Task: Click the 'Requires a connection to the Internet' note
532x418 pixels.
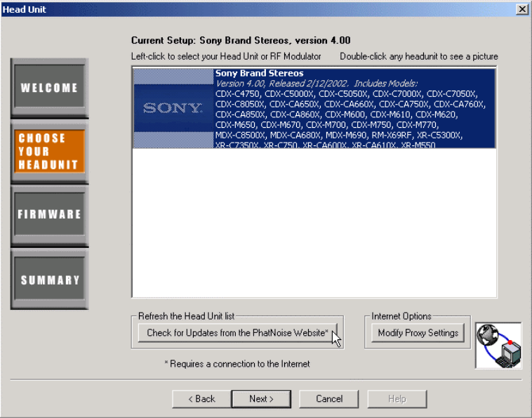Action: click(237, 364)
